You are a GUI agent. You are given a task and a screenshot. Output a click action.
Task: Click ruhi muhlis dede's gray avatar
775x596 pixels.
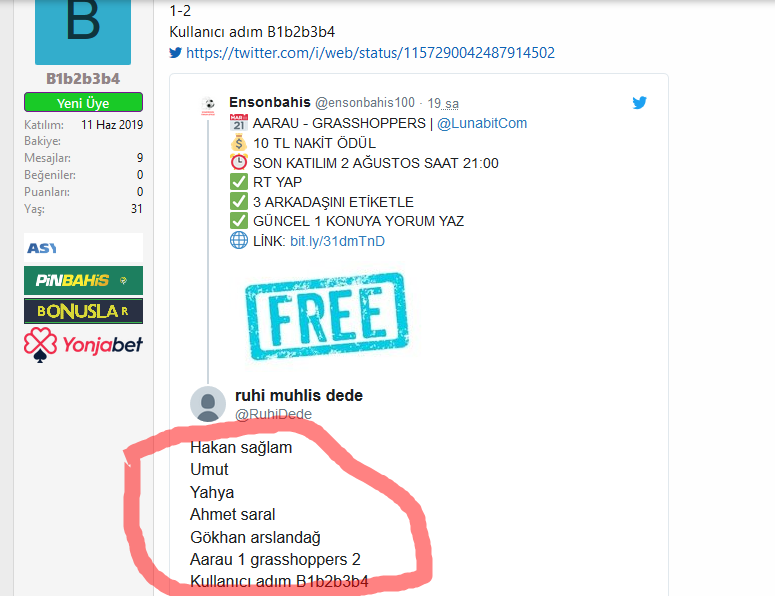[208, 404]
